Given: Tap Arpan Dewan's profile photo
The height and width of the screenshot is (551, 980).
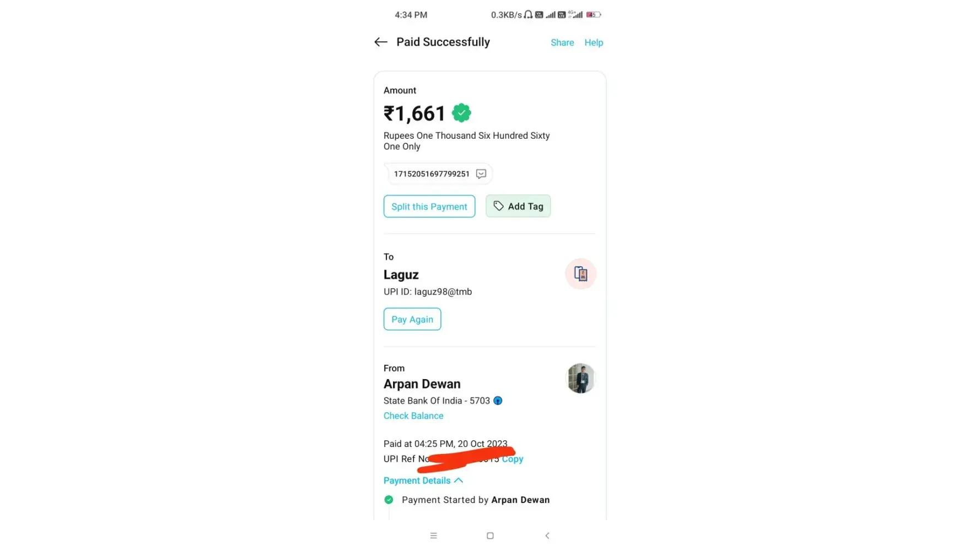Looking at the screenshot, I should coord(580,379).
